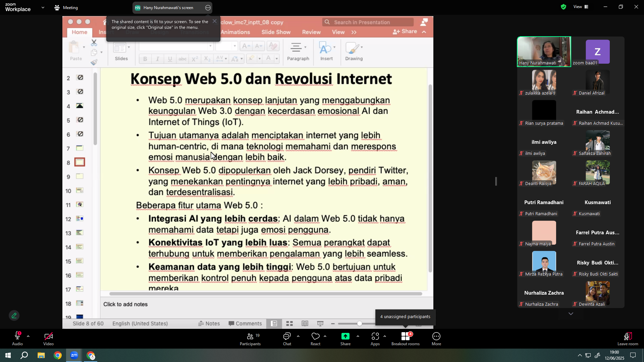Open the Comments pane button
644x362 pixels.
pyautogui.click(x=245, y=323)
